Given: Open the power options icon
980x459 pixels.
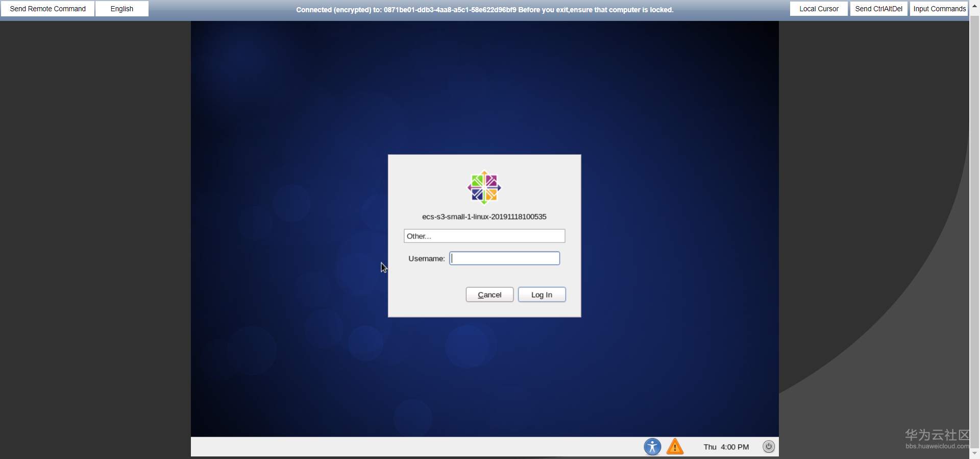Looking at the screenshot, I should (769, 447).
